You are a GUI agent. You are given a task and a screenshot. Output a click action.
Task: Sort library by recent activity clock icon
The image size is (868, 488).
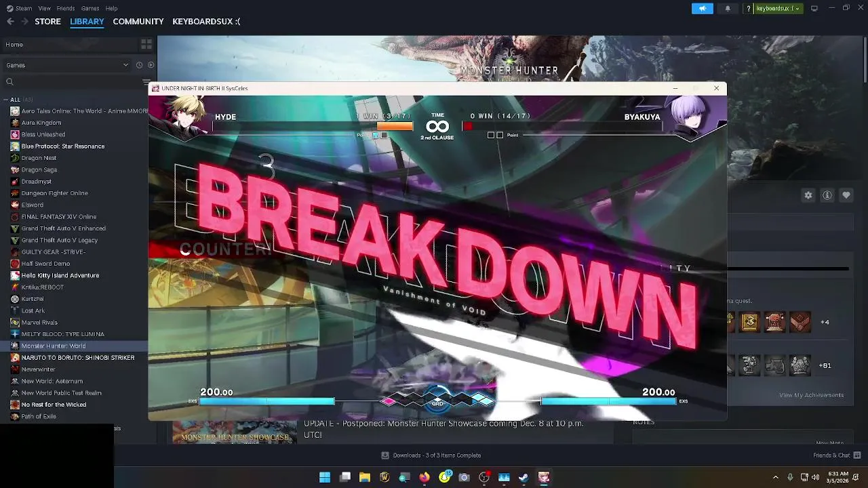point(139,65)
